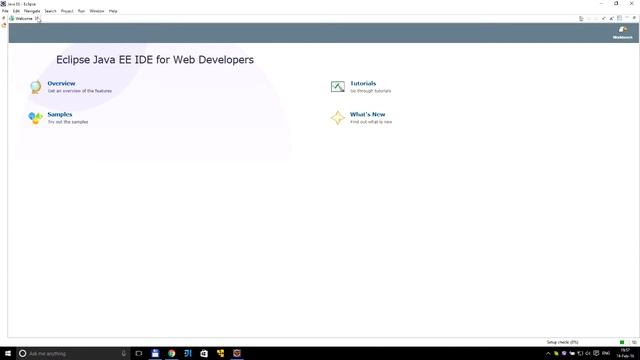Open the blue save-disk taskbar app

pos(155,353)
